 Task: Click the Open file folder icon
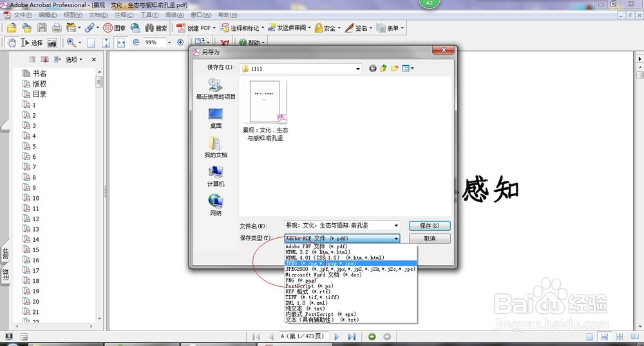12,28
